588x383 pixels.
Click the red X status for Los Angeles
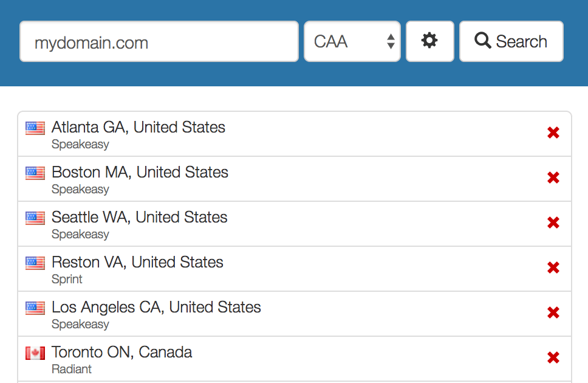(553, 313)
